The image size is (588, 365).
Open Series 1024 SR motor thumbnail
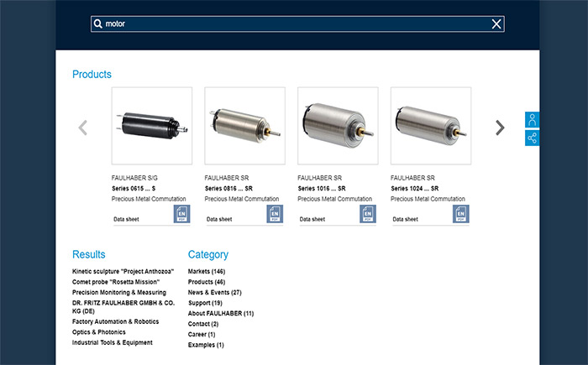pyautogui.click(x=431, y=126)
